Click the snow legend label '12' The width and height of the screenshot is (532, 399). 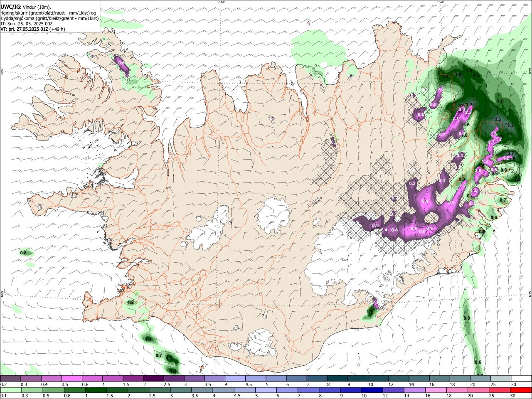[391, 385]
